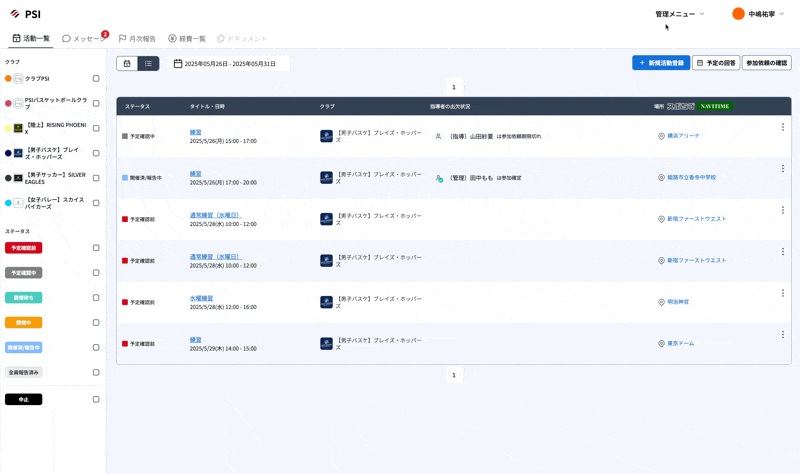Click the 新規活動登録 button
This screenshot has height=474, width=800.
pyautogui.click(x=660, y=63)
